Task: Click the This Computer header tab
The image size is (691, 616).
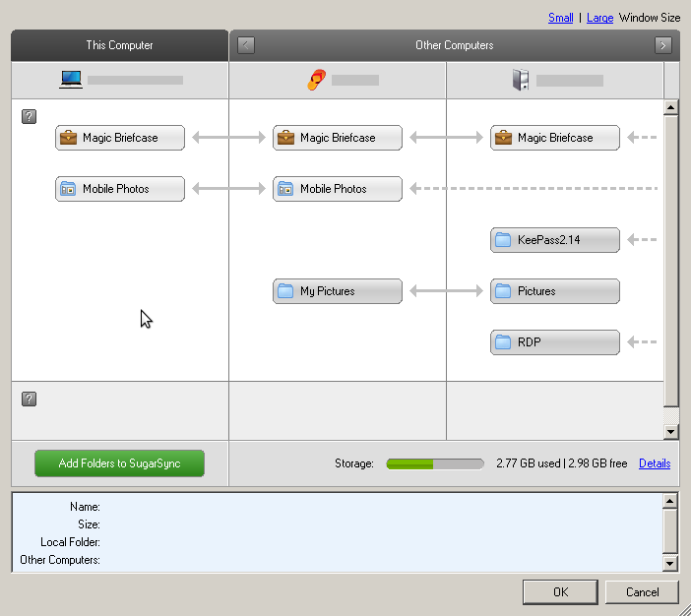Action: [119, 45]
